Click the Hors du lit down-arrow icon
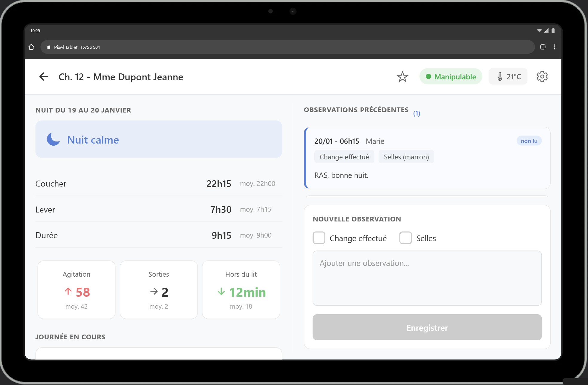 pos(221,292)
